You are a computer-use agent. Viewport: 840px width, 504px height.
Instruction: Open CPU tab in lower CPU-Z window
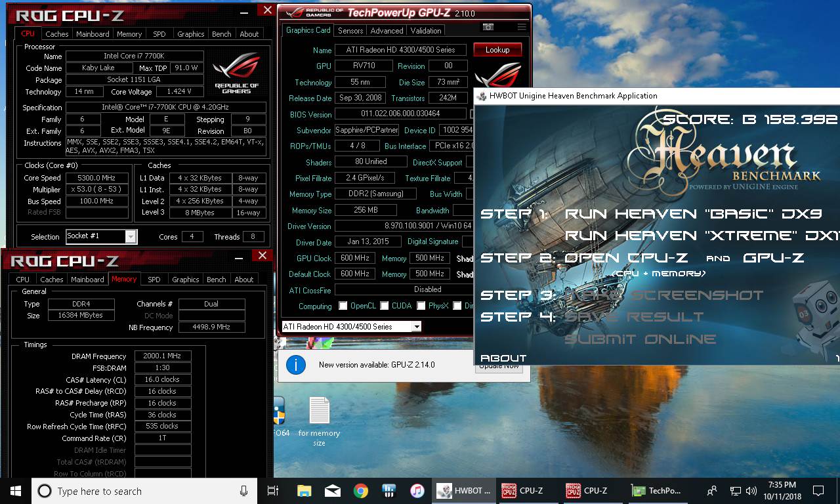(23, 280)
